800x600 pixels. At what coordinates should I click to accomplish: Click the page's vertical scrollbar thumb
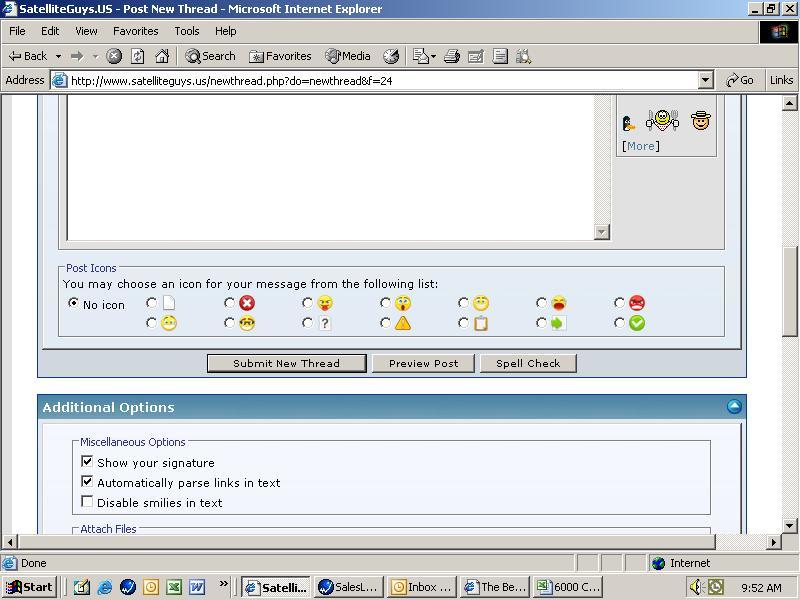coord(789,292)
